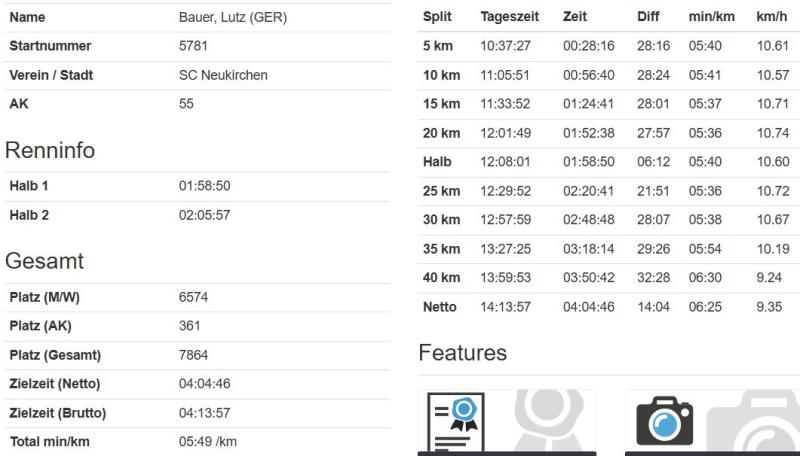Click the Zeit column header
The width and height of the screenshot is (800, 456).
[x=575, y=17]
